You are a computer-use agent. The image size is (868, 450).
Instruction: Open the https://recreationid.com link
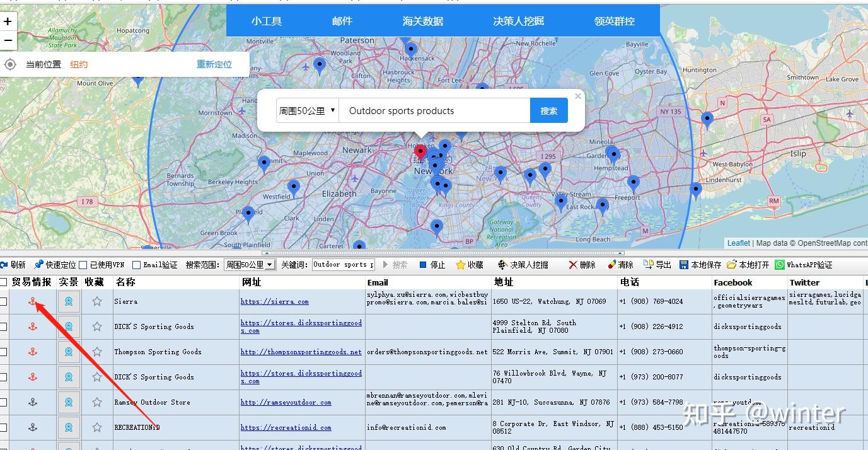(286, 427)
